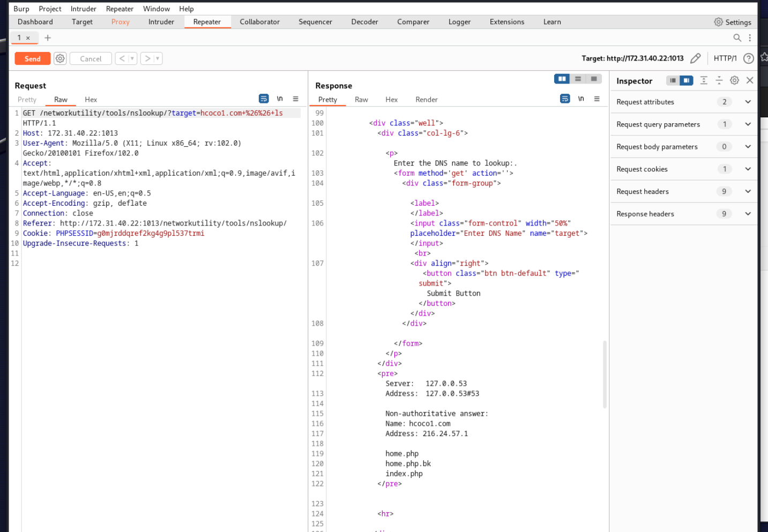
Task: Open the Request pane hamburger menu
Action: pyautogui.click(x=295, y=99)
